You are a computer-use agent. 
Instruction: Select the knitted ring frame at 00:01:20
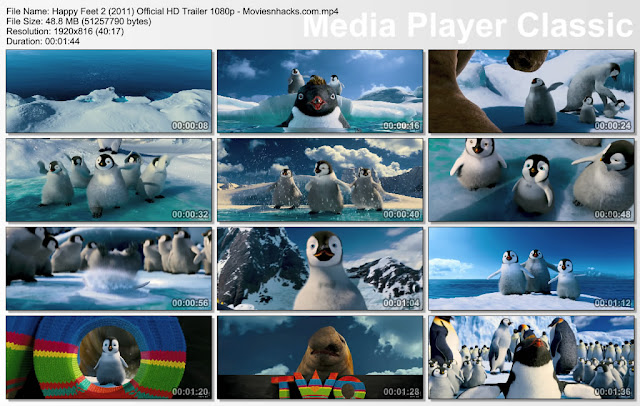point(109,357)
